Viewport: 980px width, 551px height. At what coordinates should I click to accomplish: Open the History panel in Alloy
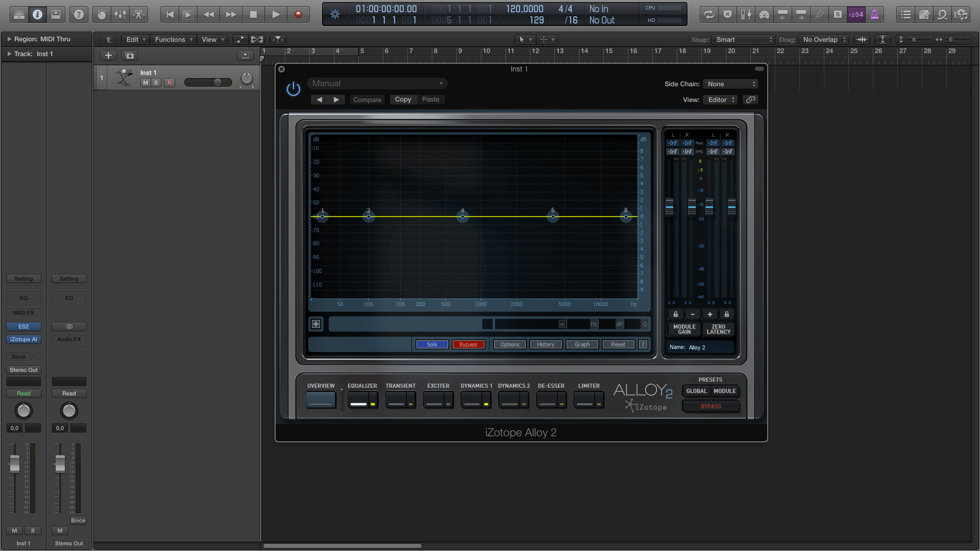pos(546,344)
